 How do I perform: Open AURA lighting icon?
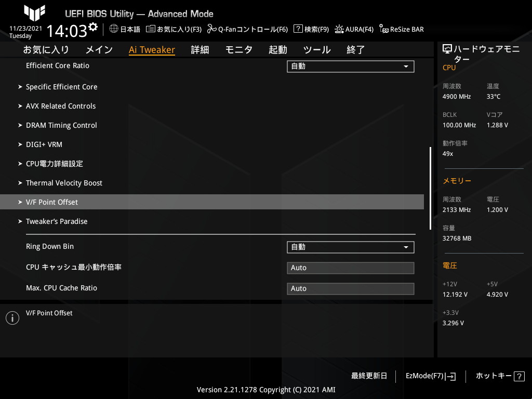(339, 29)
